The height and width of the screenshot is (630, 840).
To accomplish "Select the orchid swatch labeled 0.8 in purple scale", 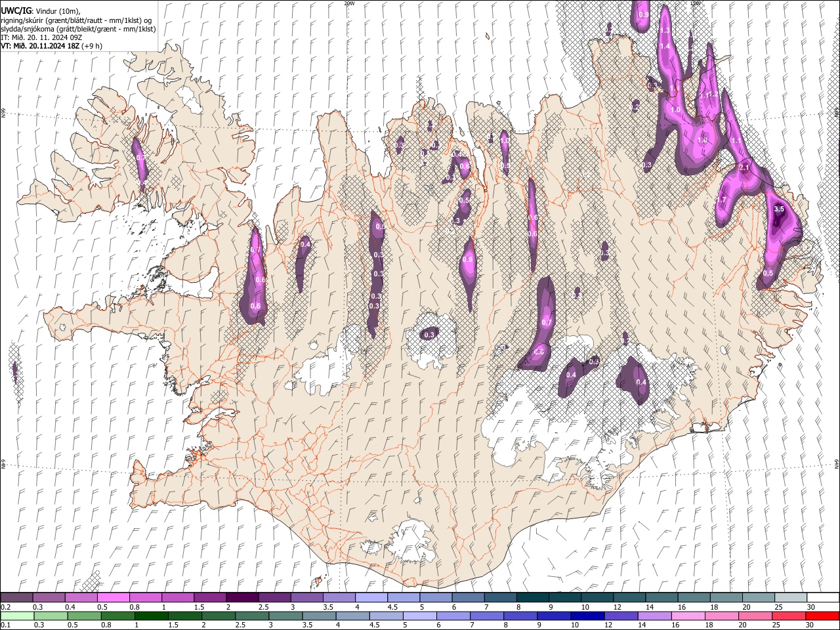I will [x=145, y=597].
